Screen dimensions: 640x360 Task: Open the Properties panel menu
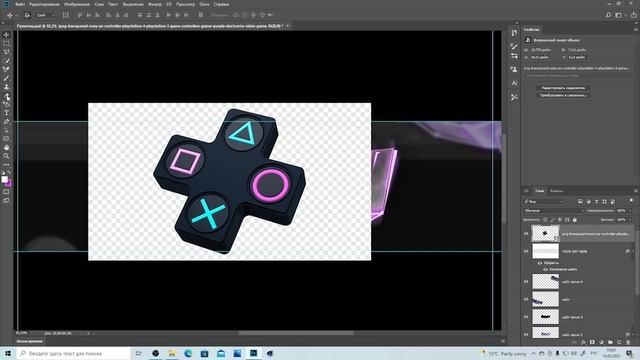pos(636,29)
